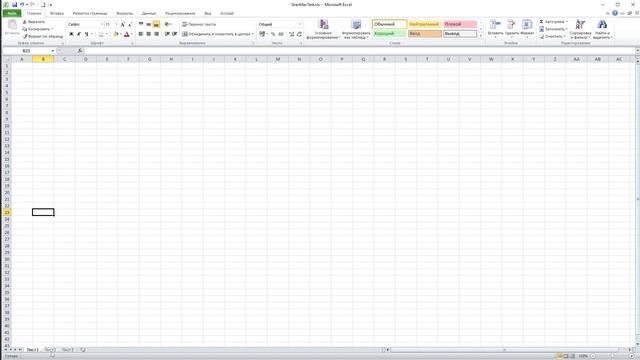The height and width of the screenshot is (360, 640).
Task: Apply the pink Плохой cell style
Action: click(460, 24)
